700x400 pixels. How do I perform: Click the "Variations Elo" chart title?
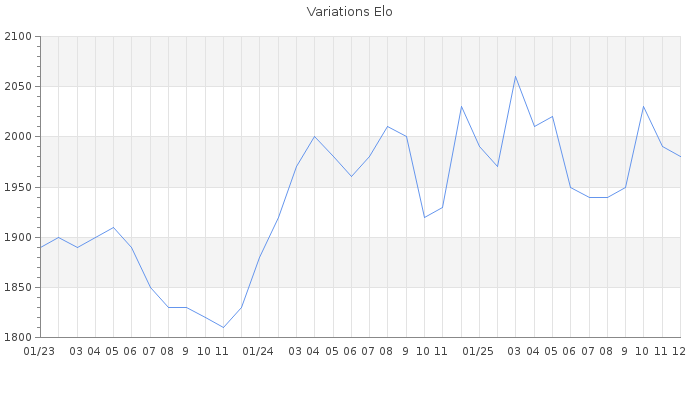(x=349, y=12)
